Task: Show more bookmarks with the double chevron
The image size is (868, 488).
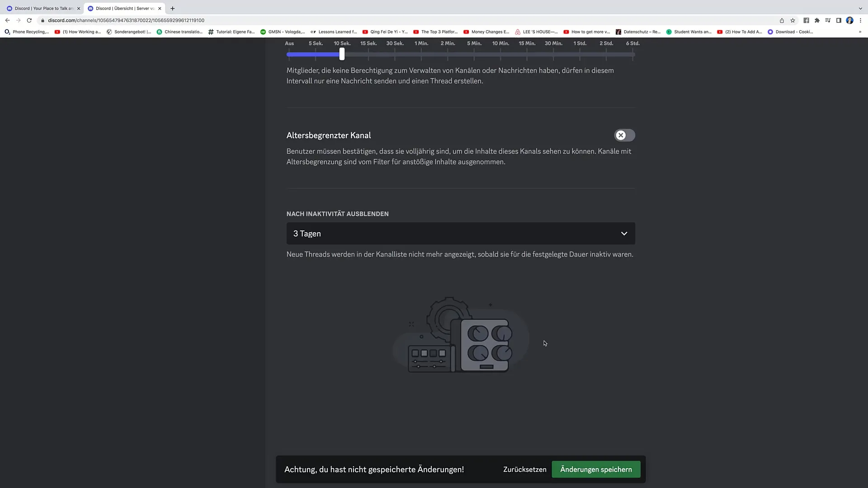Action: point(860,32)
